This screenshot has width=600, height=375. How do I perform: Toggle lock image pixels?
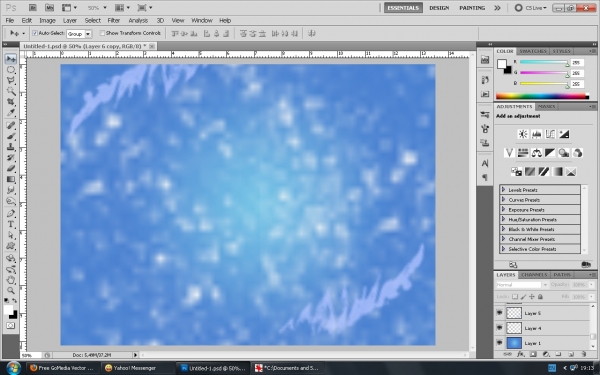coord(523,297)
